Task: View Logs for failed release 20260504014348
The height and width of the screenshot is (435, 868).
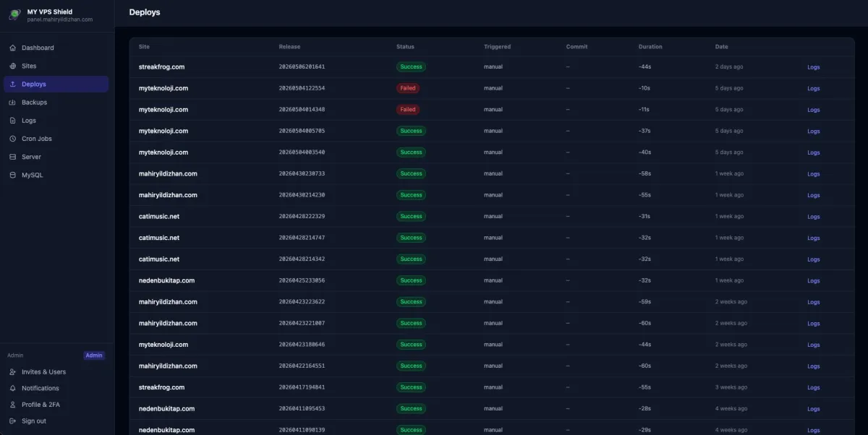Action: click(x=814, y=110)
